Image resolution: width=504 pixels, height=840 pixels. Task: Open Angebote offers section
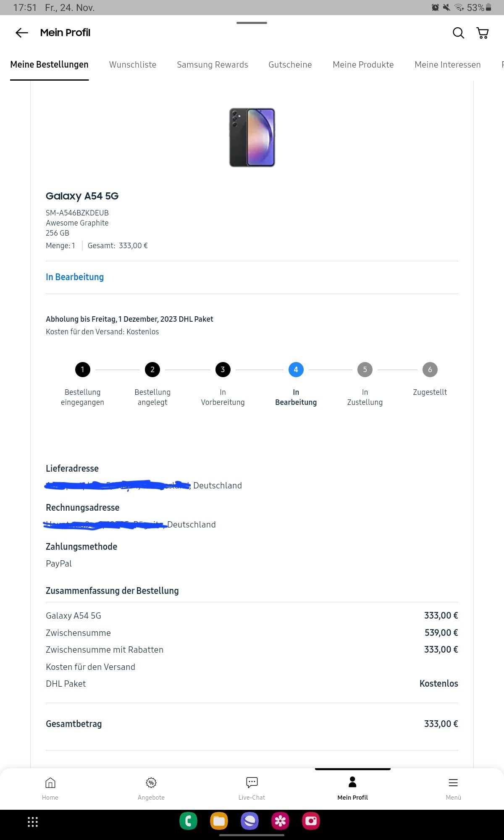(x=151, y=787)
